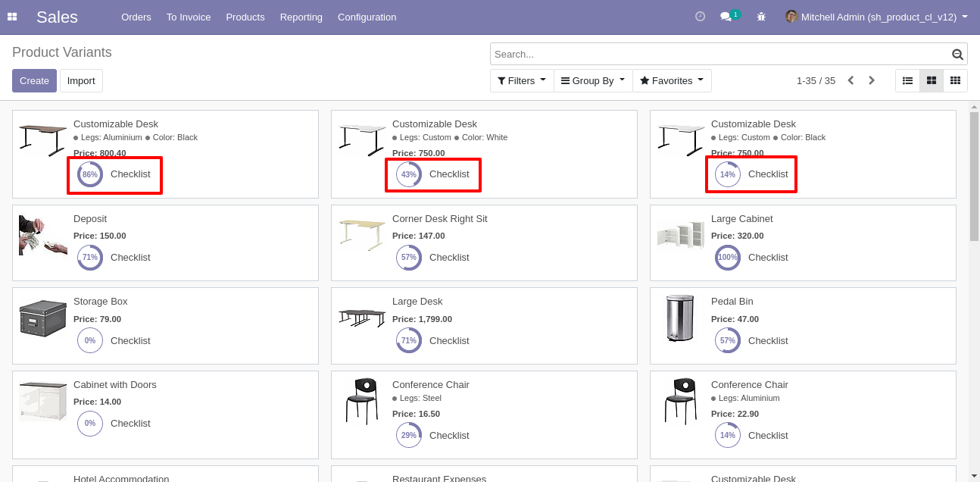The image size is (980, 482).
Task: Click 86% checklist progress circle
Action: [90, 174]
